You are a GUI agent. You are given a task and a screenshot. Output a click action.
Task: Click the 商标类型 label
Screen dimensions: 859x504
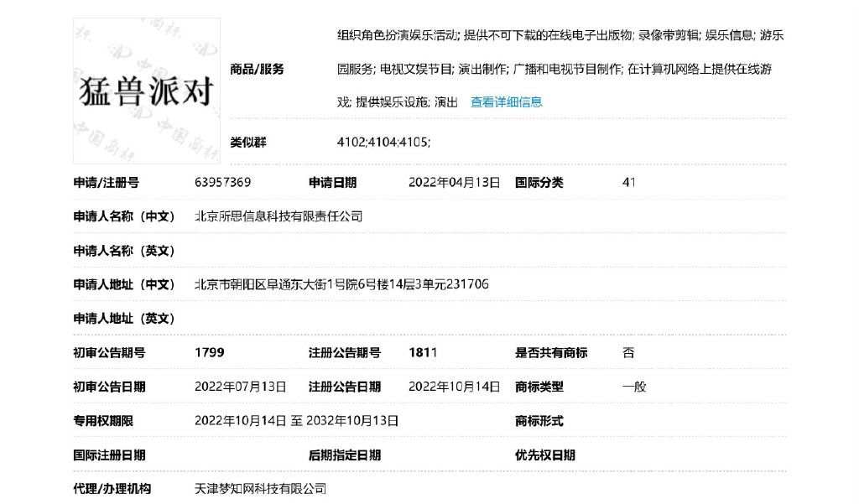click(x=539, y=387)
